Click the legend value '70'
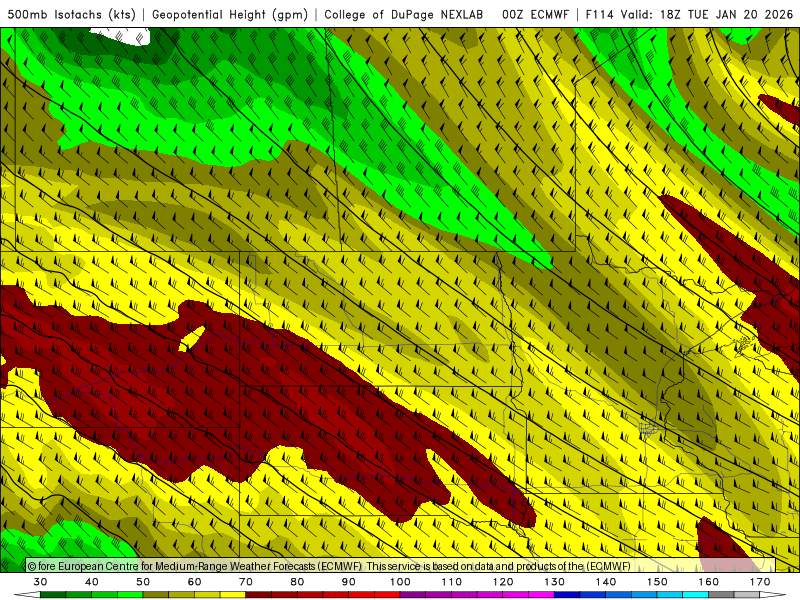Screen dimensions: 800x600 point(246,582)
